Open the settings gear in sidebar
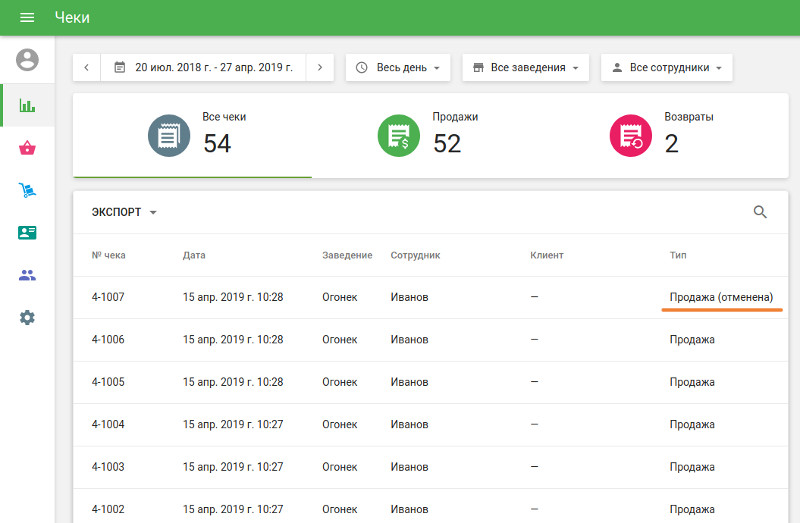Screen dimensions: 800x523 [27, 317]
